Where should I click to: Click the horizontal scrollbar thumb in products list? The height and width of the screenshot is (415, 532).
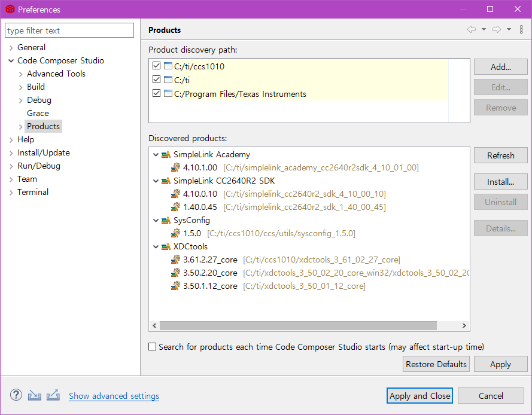click(298, 325)
